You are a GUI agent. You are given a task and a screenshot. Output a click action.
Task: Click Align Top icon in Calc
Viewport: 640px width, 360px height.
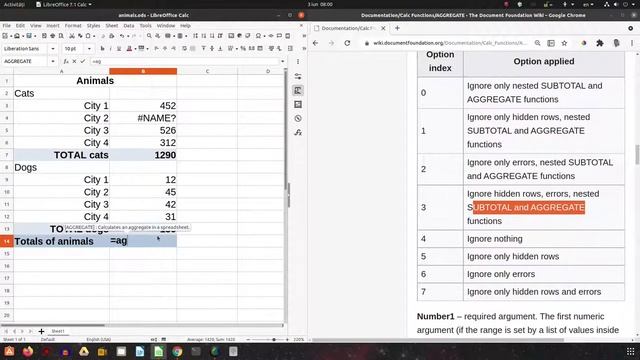click(203, 49)
